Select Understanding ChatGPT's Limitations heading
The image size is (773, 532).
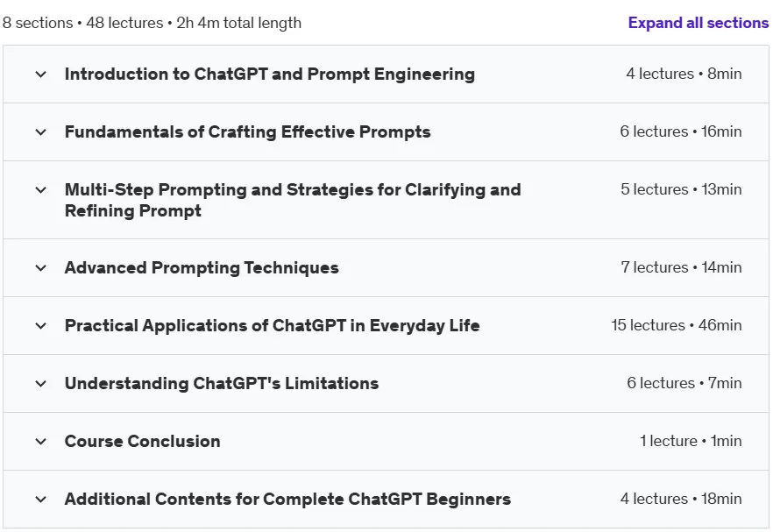coord(222,383)
